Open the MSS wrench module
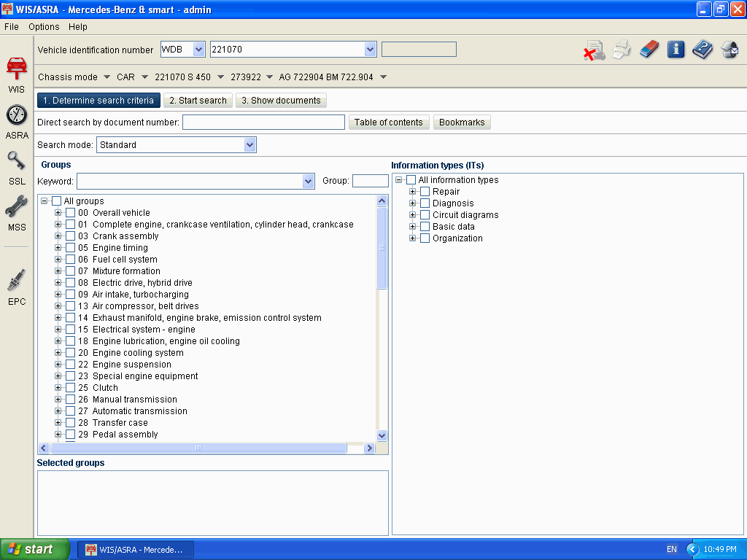This screenshot has width=747, height=560. [x=17, y=213]
